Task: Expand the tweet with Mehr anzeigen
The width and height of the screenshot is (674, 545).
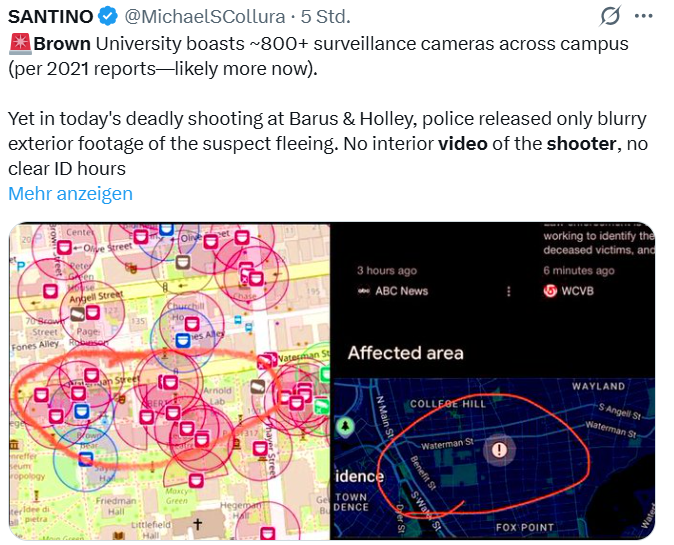Action: pos(70,194)
